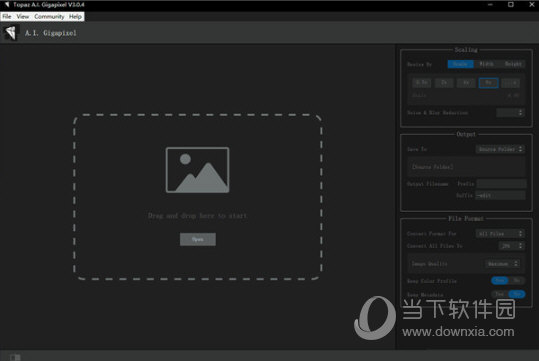
Task: Set Keep Metadata to No
Action: coord(517,294)
